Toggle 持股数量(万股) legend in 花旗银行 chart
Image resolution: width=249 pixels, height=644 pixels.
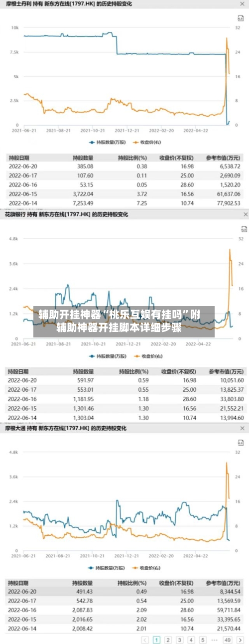click(x=108, y=356)
